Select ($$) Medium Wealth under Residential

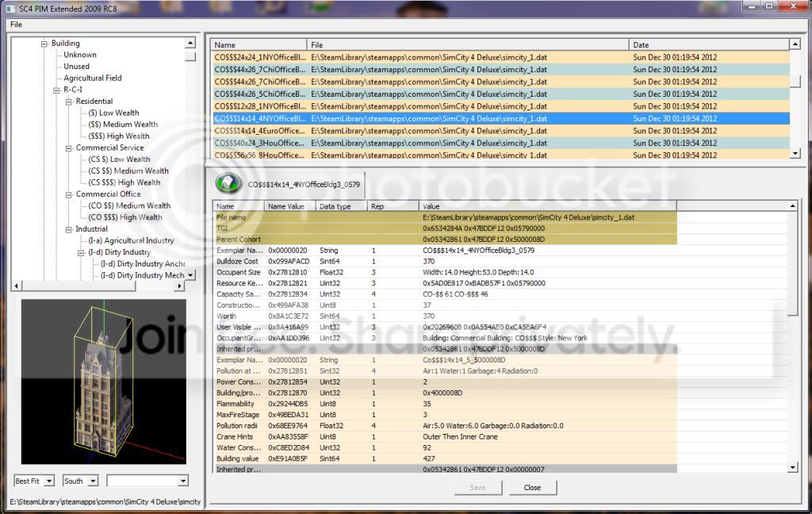123,125
